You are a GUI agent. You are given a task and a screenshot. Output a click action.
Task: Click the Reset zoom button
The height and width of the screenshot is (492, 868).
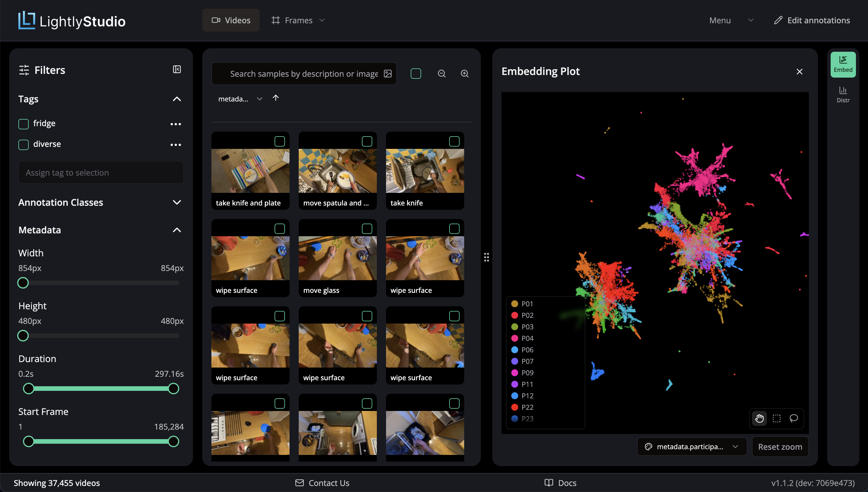[780, 447]
